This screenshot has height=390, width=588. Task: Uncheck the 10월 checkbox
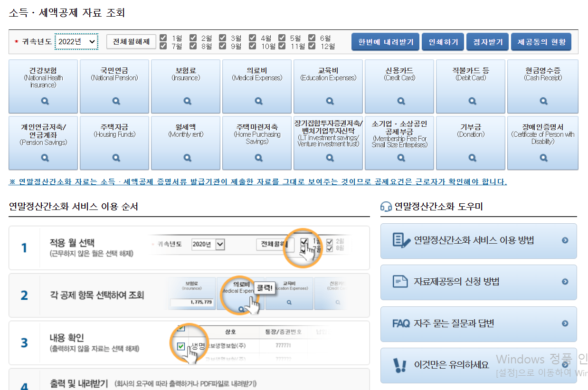[252, 46]
